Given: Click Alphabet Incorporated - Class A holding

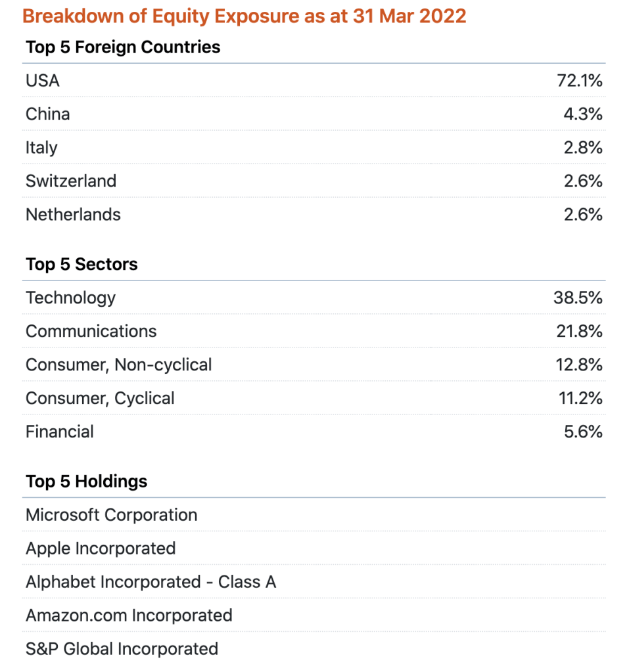Looking at the screenshot, I should (151, 582).
